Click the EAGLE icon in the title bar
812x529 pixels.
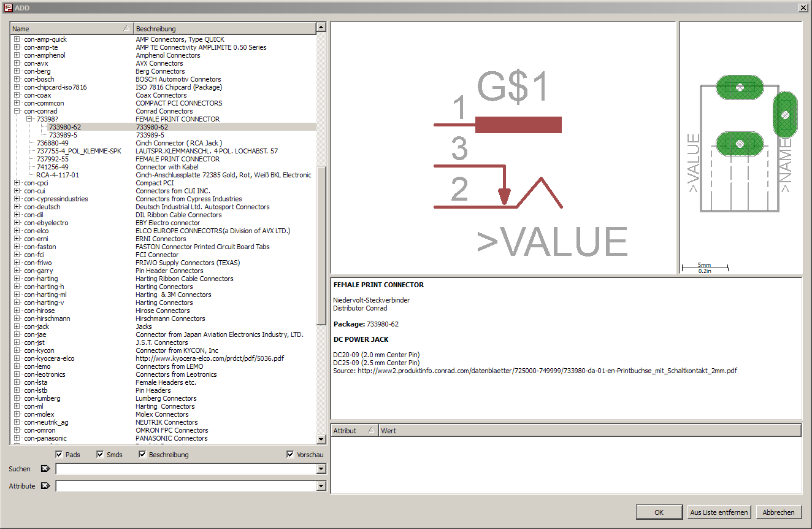pos(8,7)
